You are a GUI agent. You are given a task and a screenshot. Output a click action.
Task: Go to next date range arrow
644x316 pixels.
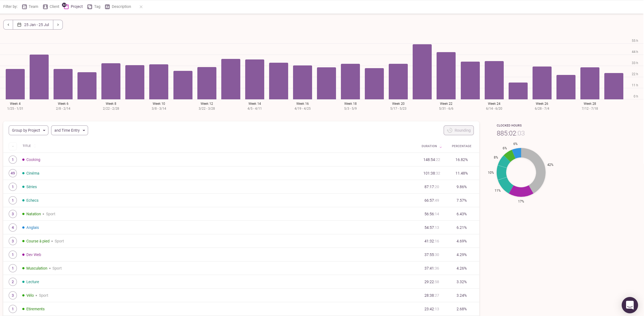(58, 25)
